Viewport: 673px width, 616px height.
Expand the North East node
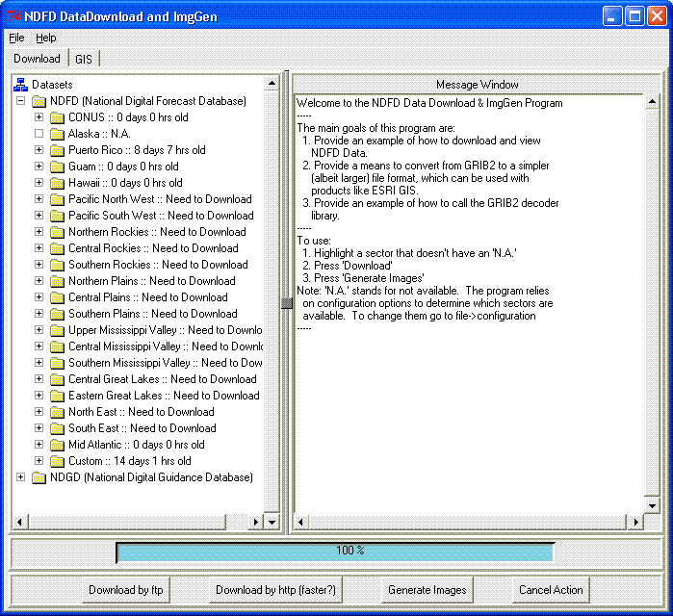click(x=39, y=411)
